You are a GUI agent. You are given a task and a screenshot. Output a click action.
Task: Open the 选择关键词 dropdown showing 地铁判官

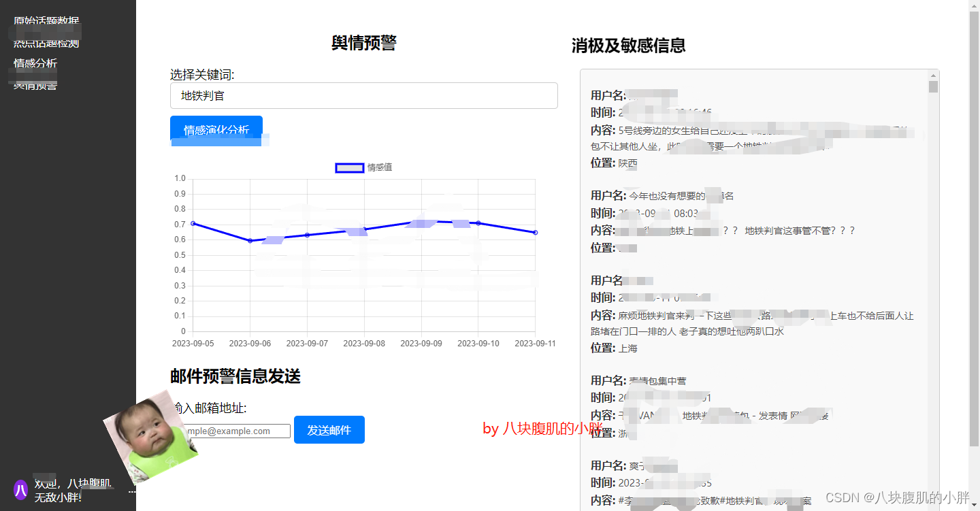pyautogui.click(x=363, y=96)
